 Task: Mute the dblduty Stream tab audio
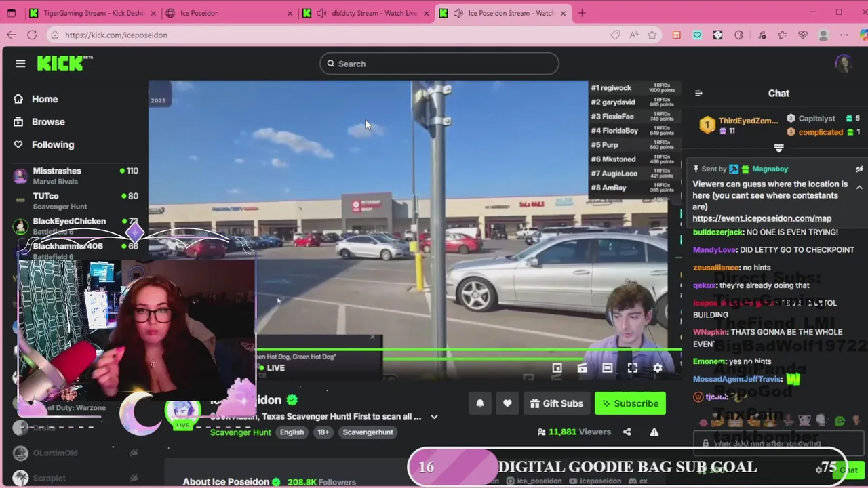pyautogui.click(x=321, y=13)
